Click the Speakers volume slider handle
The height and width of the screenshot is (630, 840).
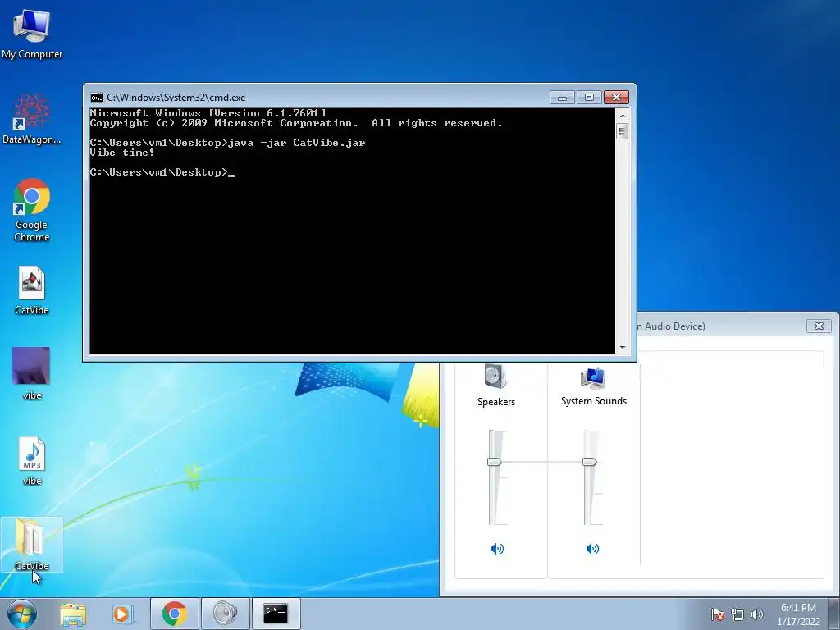pyautogui.click(x=494, y=462)
